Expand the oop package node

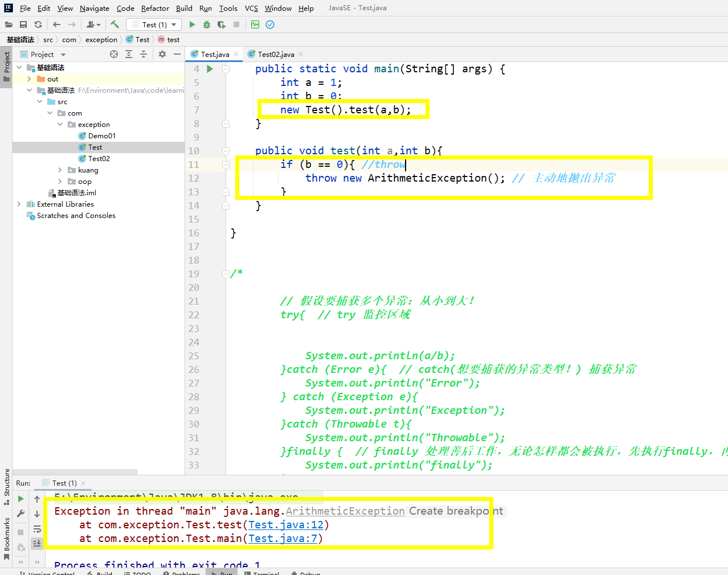tap(60, 182)
